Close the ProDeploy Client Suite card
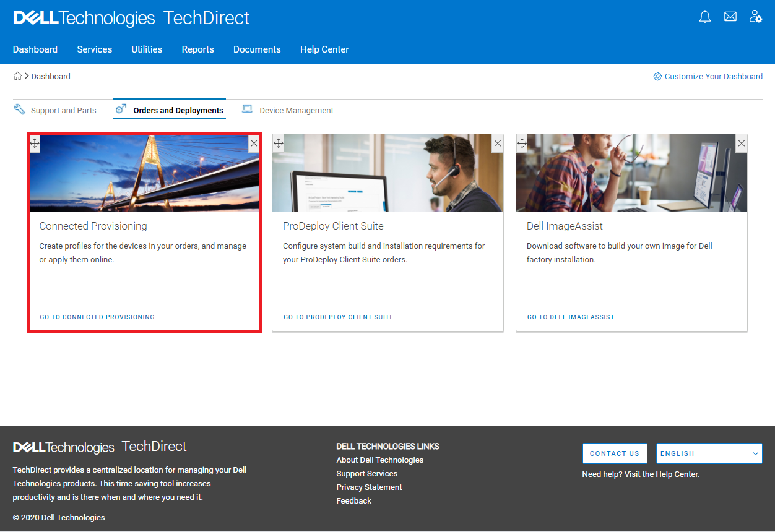Viewport: 775px width, 532px height. [x=498, y=144]
